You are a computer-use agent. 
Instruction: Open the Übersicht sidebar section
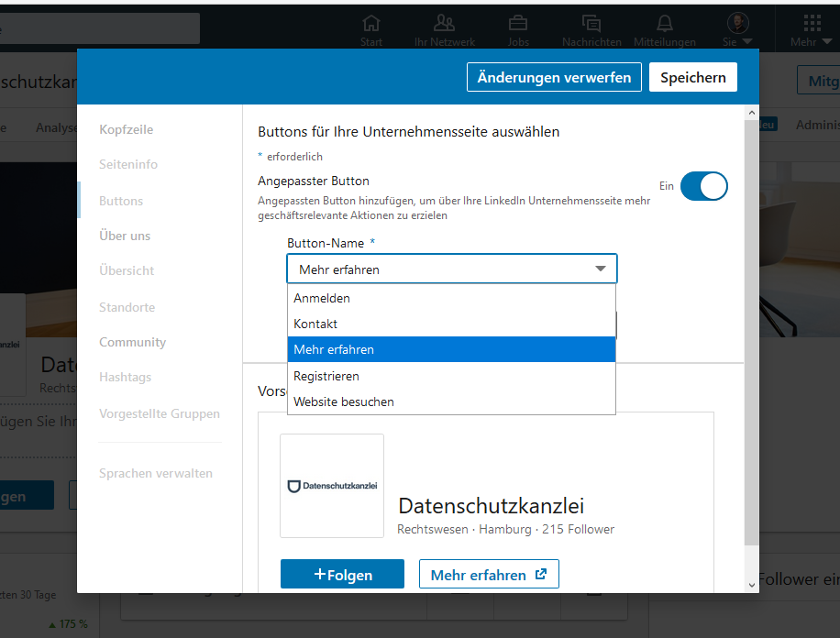click(x=127, y=270)
